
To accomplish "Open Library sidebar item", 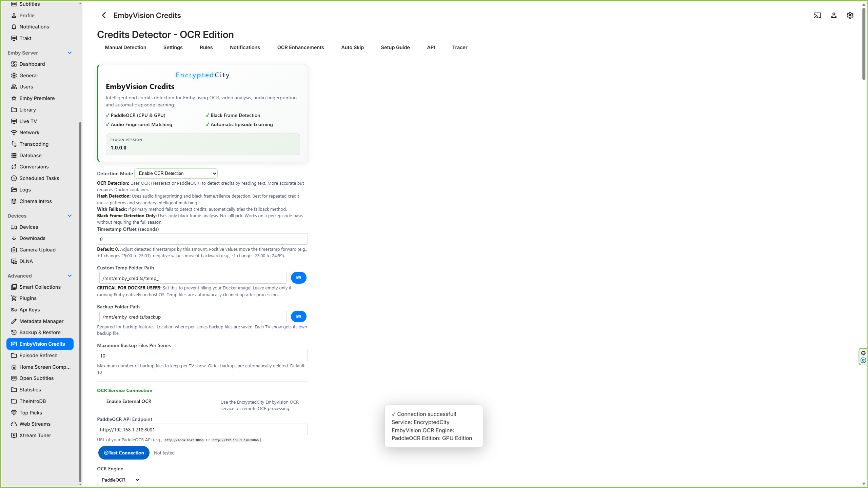I will point(40,110).
